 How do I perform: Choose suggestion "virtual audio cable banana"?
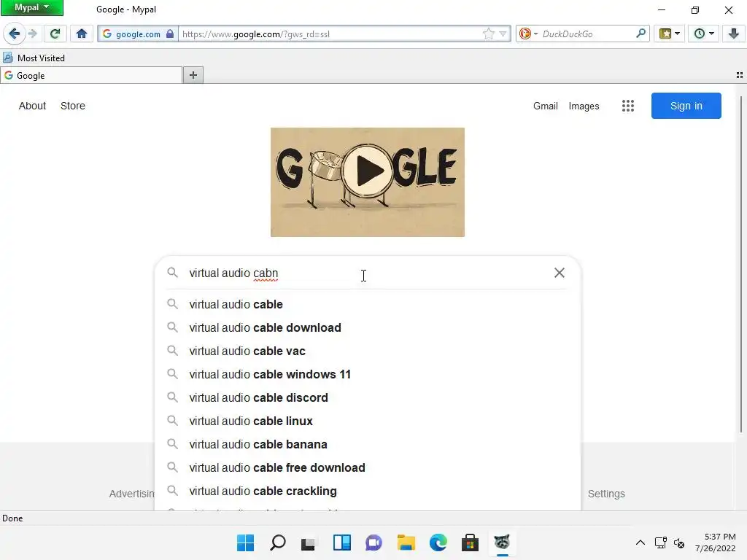368,444
